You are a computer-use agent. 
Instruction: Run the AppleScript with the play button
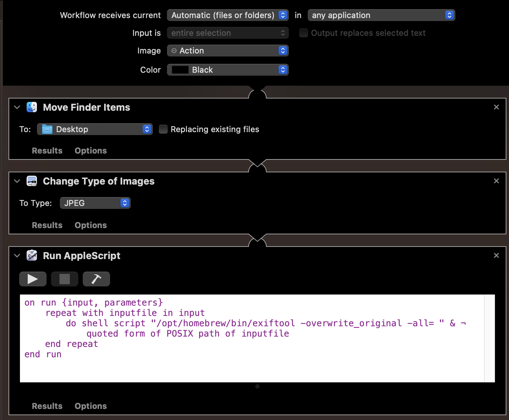click(33, 279)
